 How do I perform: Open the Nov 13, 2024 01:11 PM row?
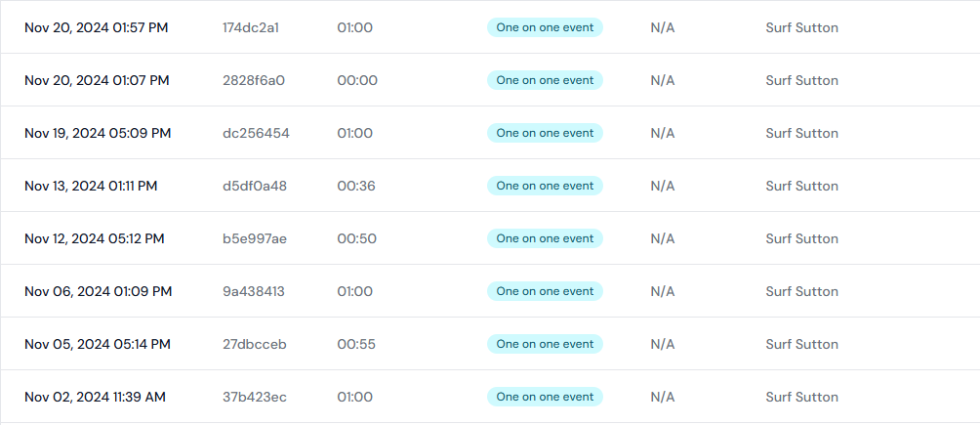[91, 186]
